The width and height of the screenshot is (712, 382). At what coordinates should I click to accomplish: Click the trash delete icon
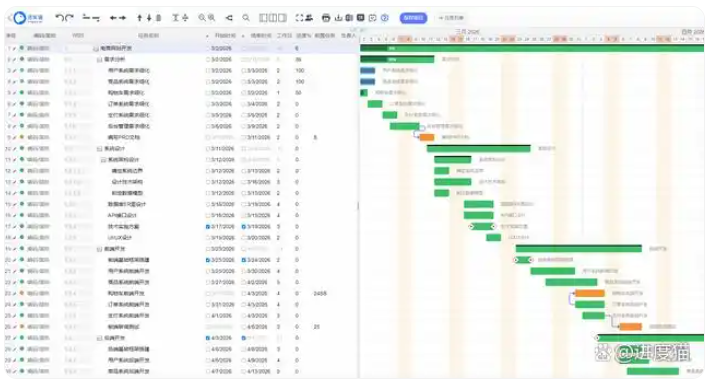point(158,18)
